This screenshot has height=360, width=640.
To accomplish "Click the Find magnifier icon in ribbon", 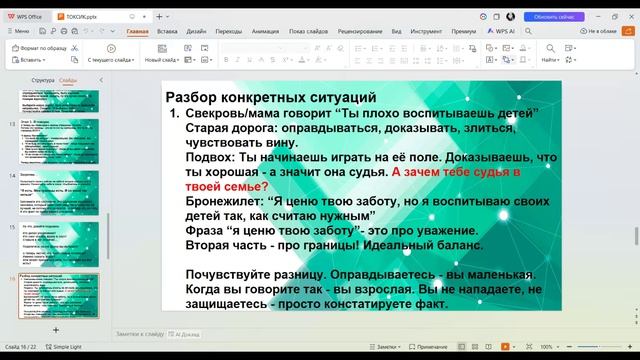I will tap(550, 49).
